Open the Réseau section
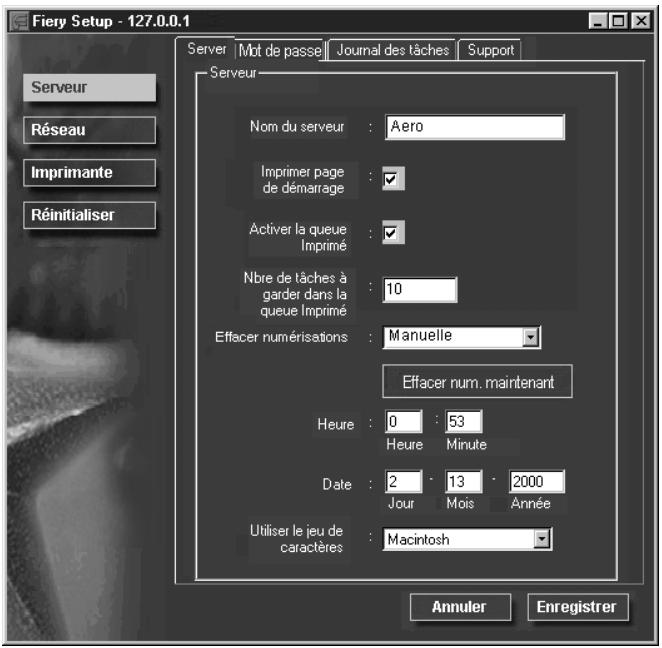The width and height of the screenshot is (662, 648). pos(90,130)
